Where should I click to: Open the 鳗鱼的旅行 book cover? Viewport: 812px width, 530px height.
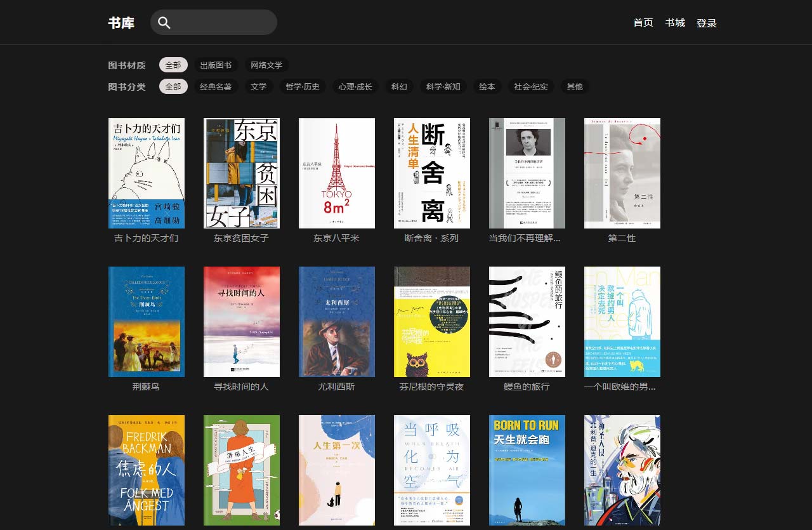point(527,322)
